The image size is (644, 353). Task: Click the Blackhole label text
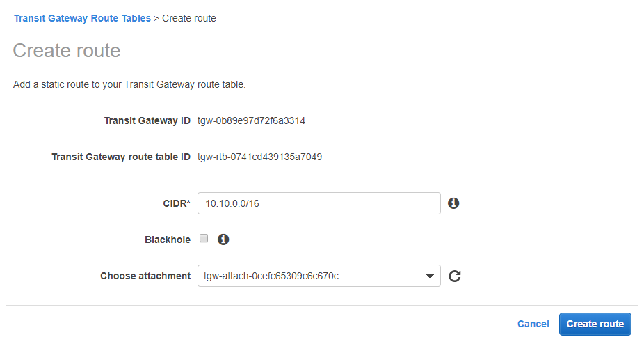tap(167, 240)
